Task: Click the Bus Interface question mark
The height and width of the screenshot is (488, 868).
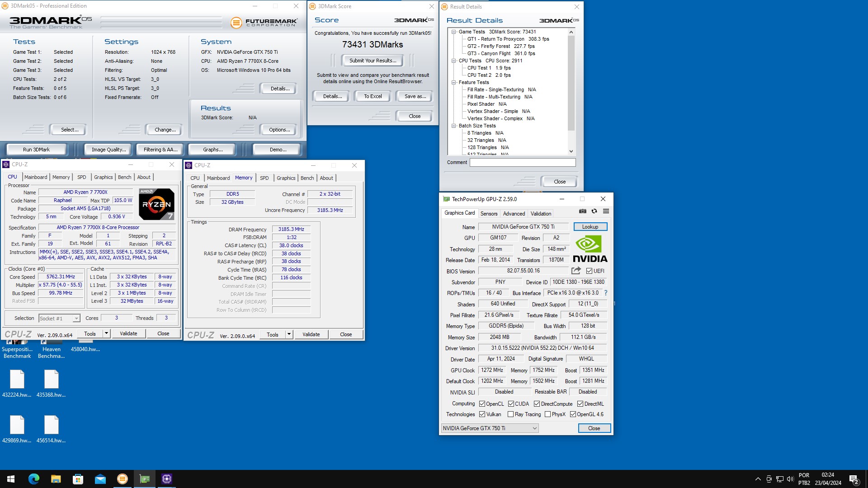Action: coord(606,293)
